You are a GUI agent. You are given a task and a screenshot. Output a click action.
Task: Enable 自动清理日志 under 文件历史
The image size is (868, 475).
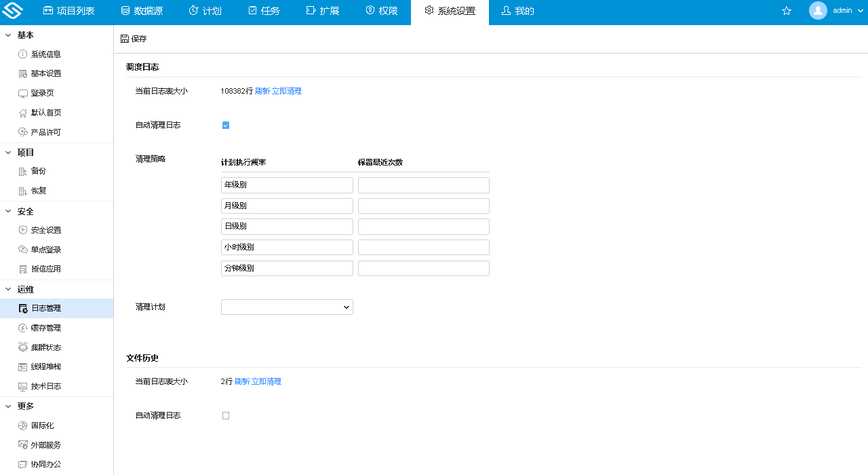coord(226,415)
